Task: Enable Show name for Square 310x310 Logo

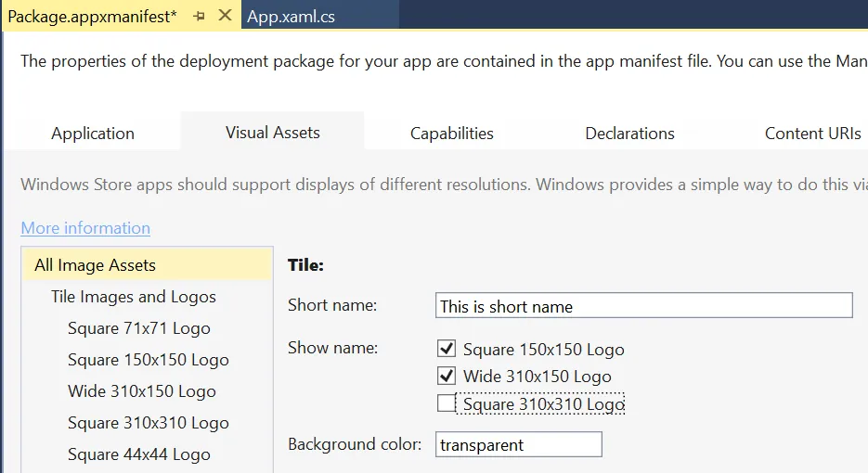Action: pyautogui.click(x=447, y=403)
